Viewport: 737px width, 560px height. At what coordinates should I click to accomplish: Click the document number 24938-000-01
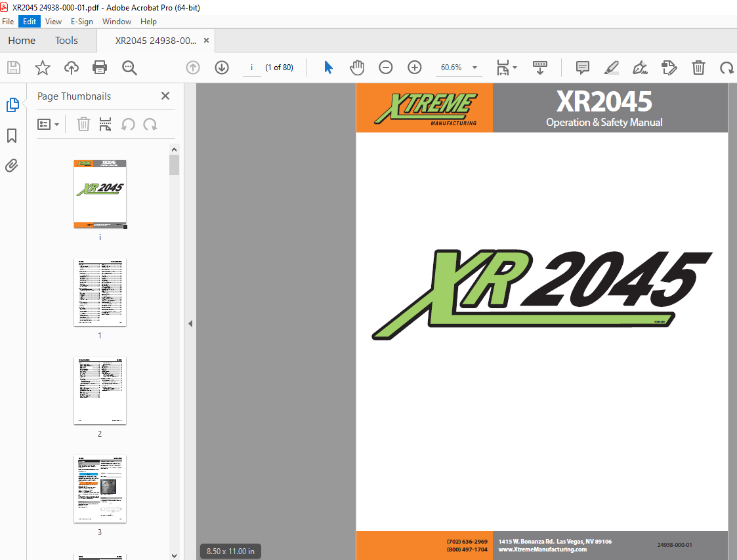tap(675, 545)
